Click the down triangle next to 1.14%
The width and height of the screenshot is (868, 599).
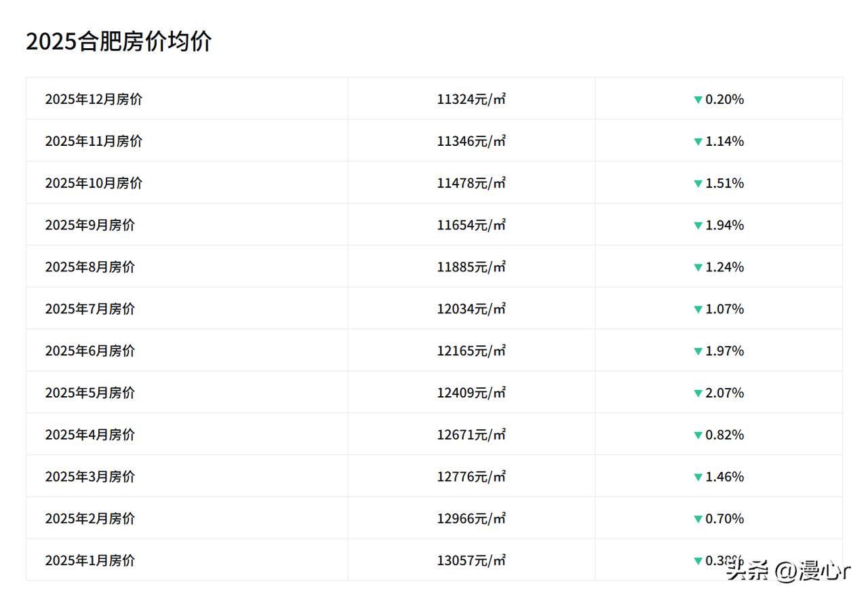coord(698,142)
